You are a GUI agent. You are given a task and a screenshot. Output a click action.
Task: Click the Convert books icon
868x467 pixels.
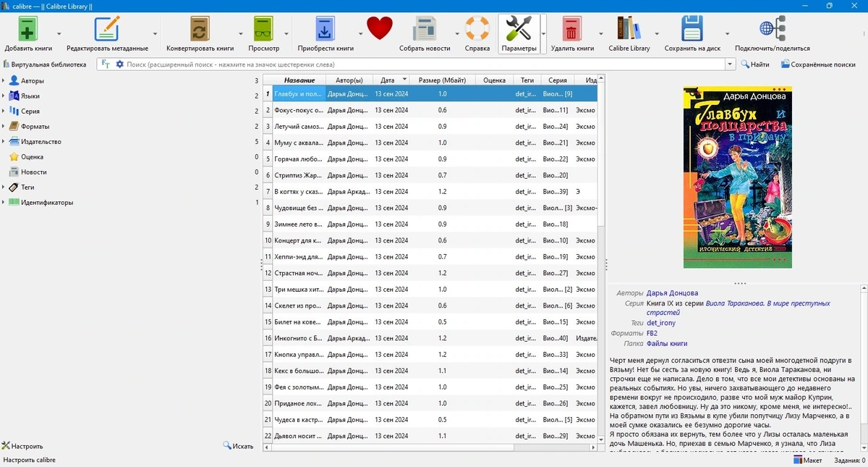tap(200, 29)
